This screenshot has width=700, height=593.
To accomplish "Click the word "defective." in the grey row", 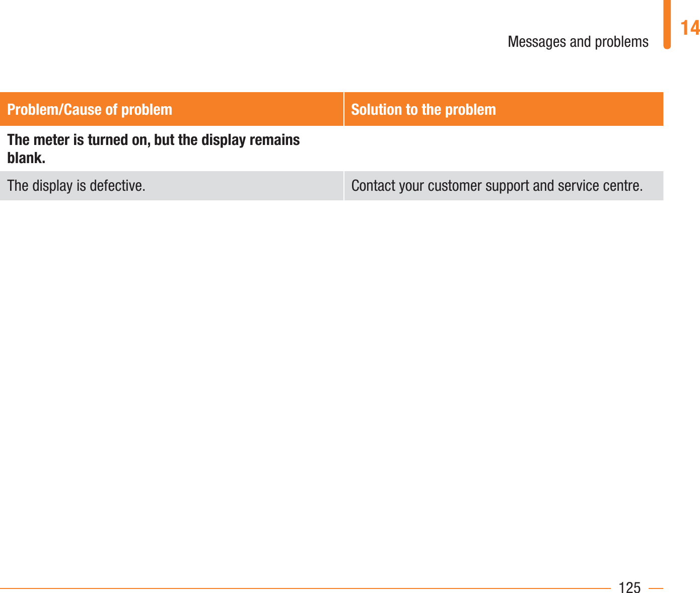I will (x=117, y=186).
